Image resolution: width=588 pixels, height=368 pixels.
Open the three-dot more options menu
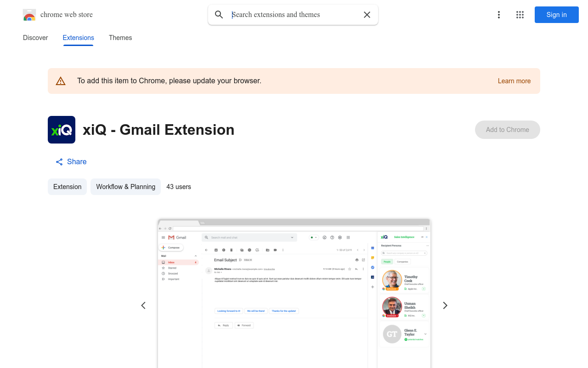tap(499, 15)
